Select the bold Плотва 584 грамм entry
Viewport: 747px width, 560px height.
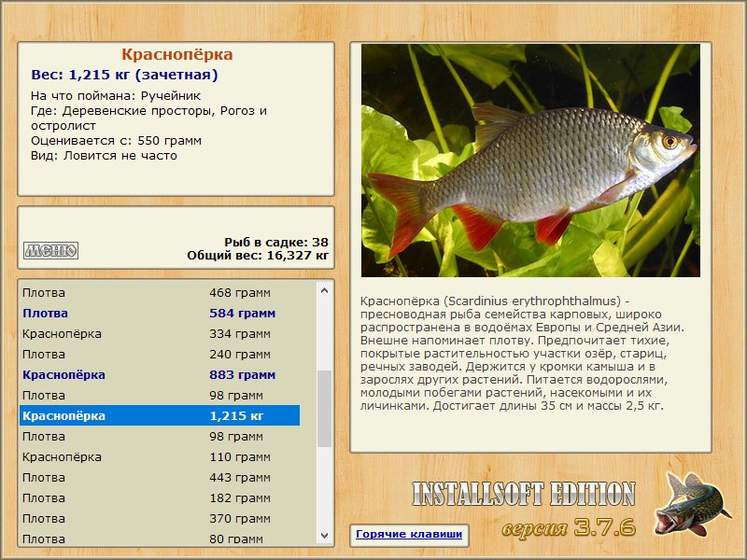pyautogui.click(x=160, y=313)
